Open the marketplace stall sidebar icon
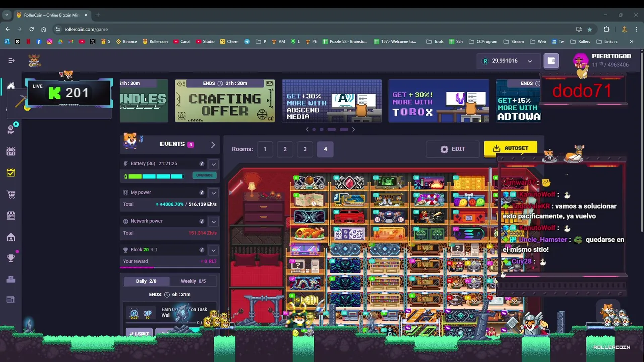 coord(11,215)
